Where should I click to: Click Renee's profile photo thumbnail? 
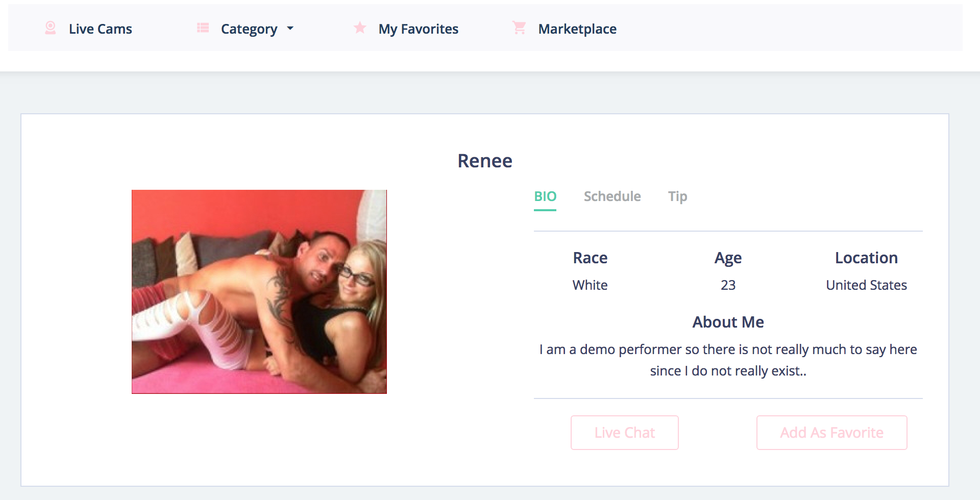click(259, 292)
